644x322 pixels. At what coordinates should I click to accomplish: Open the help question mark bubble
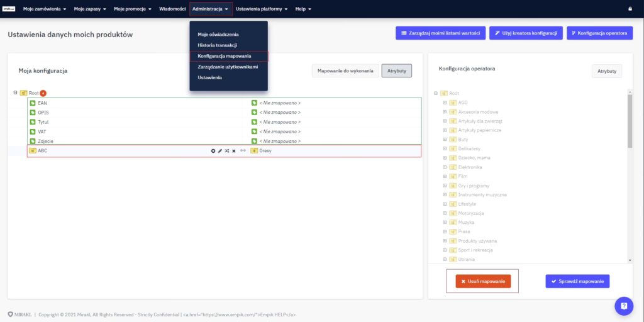pyautogui.click(x=623, y=306)
